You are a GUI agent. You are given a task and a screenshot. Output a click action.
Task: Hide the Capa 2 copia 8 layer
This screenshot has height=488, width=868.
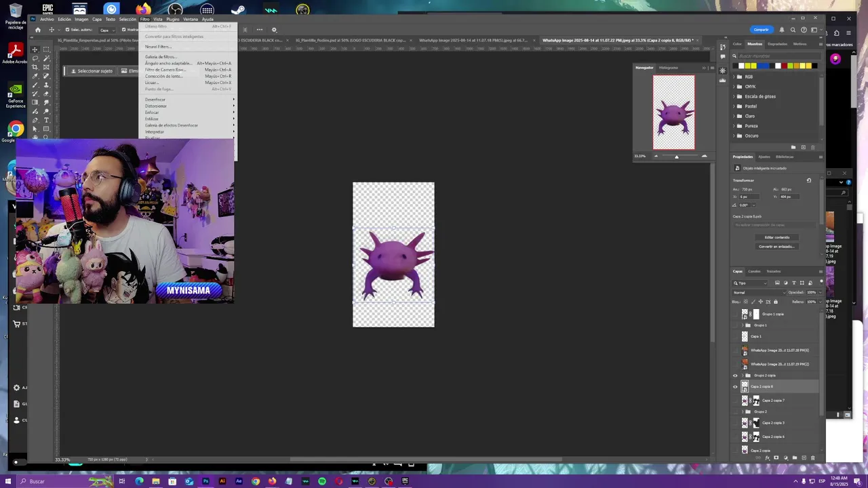(735, 387)
